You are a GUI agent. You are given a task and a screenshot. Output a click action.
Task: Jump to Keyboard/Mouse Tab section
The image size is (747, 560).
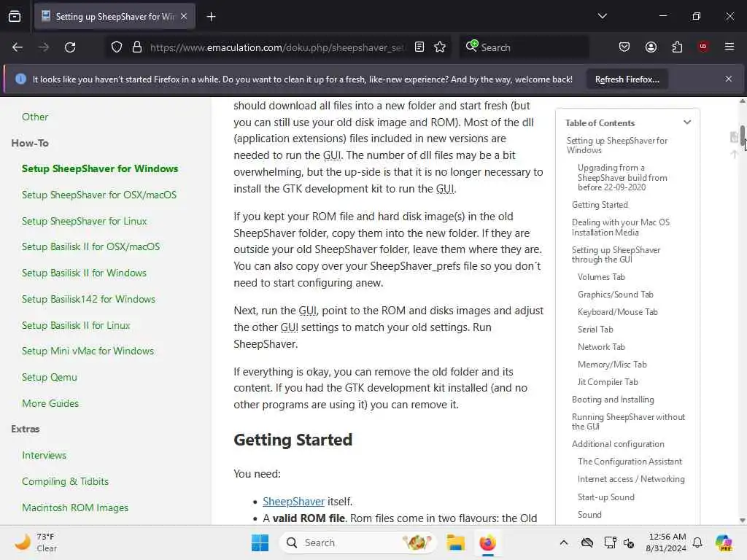point(617,312)
